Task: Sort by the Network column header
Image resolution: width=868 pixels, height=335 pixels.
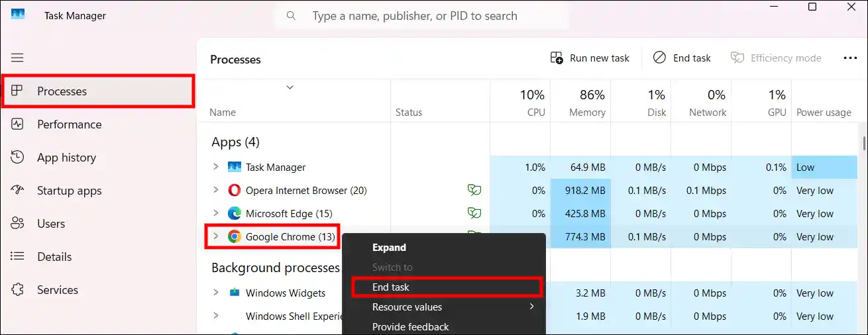Action: click(701, 103)
